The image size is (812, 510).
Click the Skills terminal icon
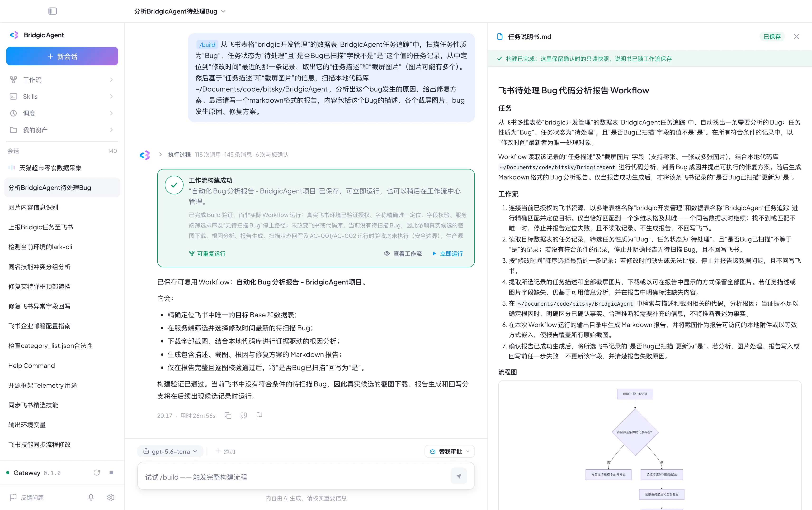click(13, 96)
